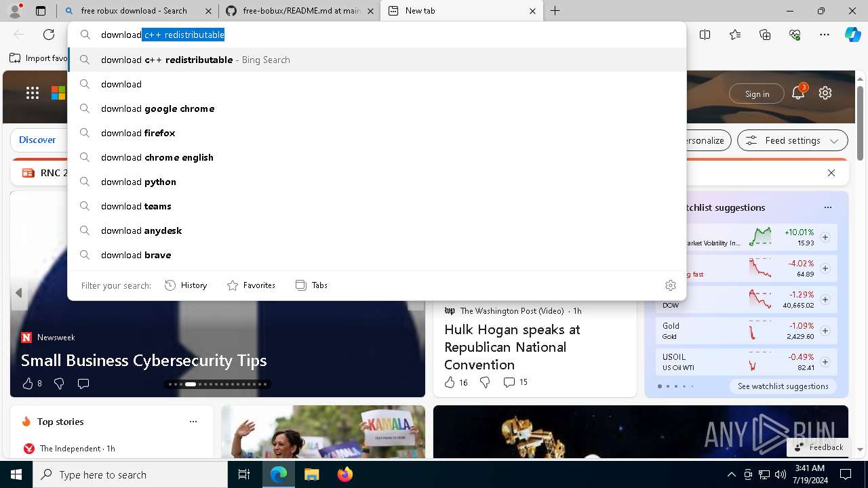Open Settings and more ellipsis menu
This screenshot has height=488, width=868.
tap(825, 35)
